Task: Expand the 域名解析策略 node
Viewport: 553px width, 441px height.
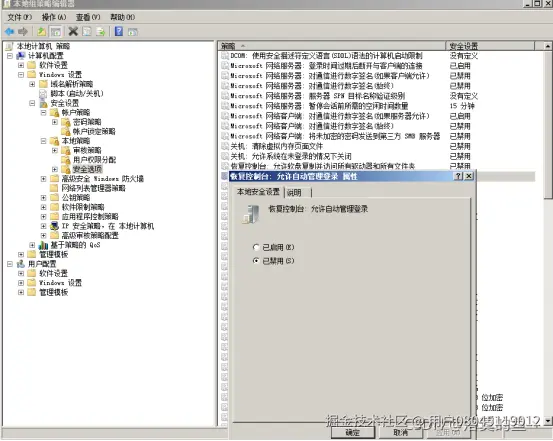Action: coord(32,84)
